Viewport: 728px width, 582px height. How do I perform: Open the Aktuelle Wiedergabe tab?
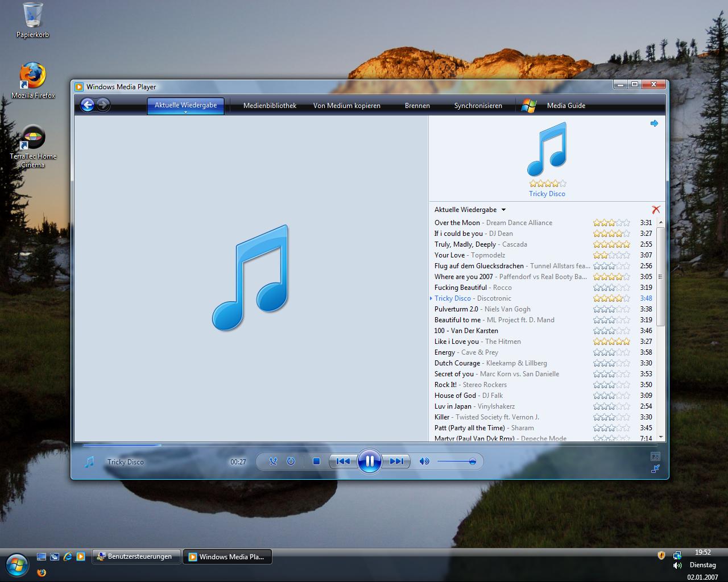[x=185, y=105]
